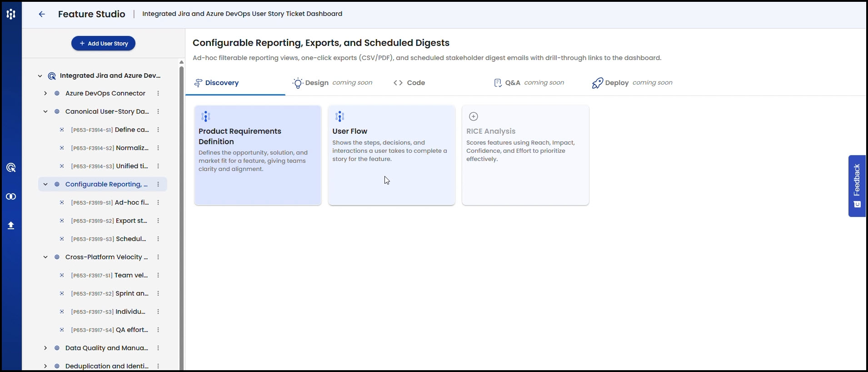Open the options menu for story P653-F3919-S2
The image size is (868, 372).
pos(158,221)
